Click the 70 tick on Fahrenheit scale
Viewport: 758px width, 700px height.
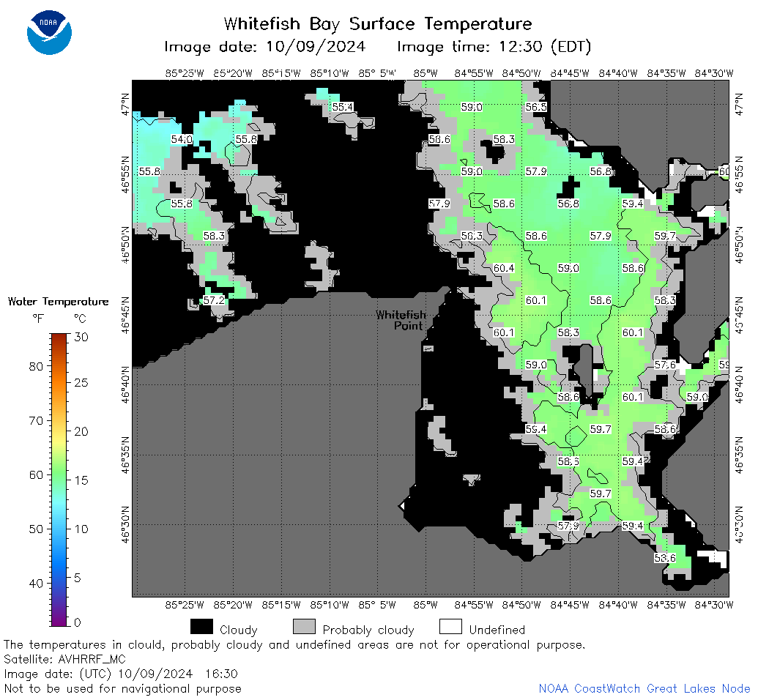click(36, 420)
